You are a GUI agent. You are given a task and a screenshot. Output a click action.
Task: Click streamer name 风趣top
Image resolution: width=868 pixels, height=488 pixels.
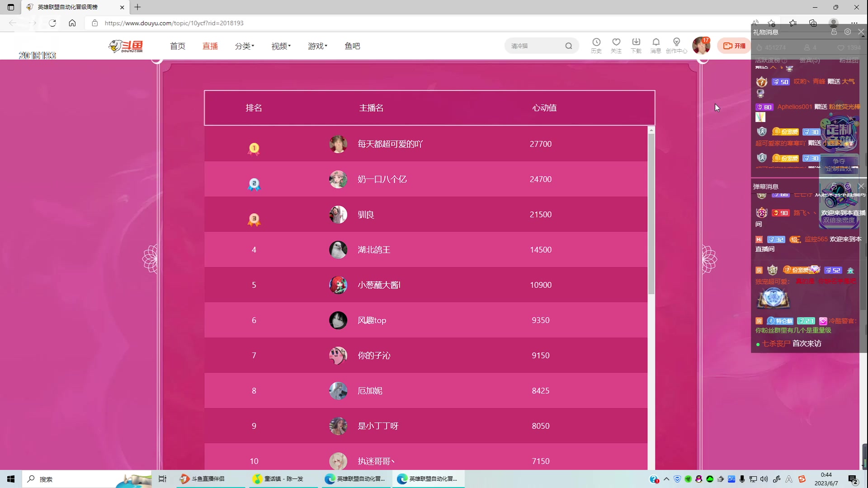click(x=372, y=320)
